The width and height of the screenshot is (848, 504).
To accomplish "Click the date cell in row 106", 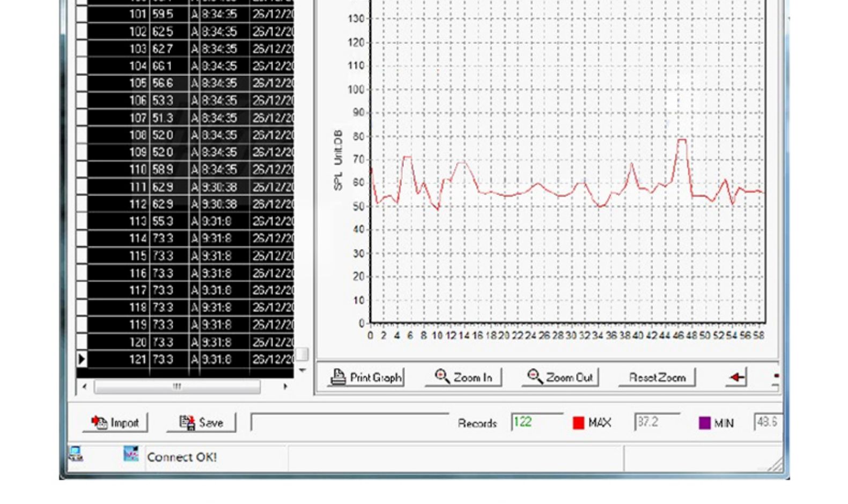I will pyautogui.click(x=273, y=100).
